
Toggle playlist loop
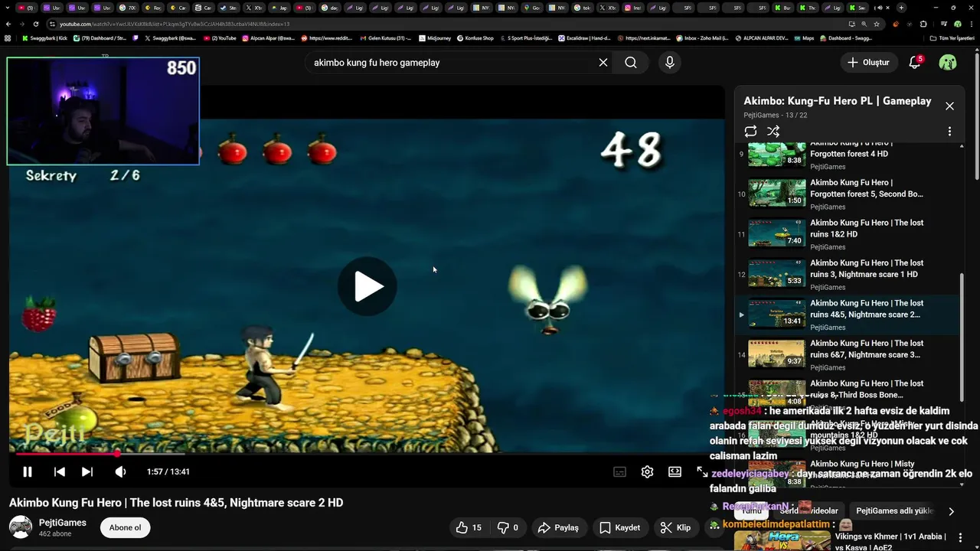(750, 132)
